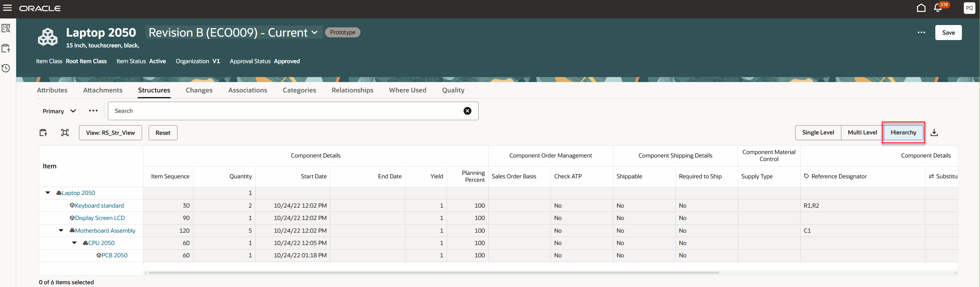The width and height of the screenshot is (980, 287).
Task: Go to the Home icon
Action: (921, 8)
